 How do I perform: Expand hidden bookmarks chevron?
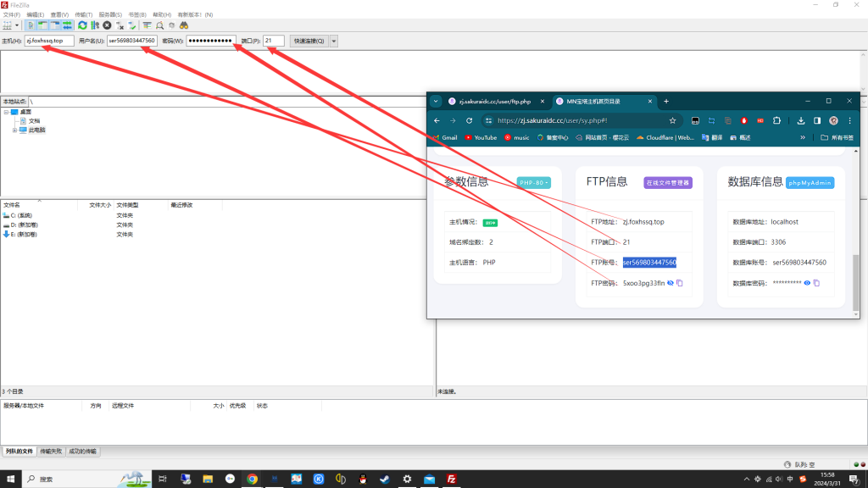(803, 138)
